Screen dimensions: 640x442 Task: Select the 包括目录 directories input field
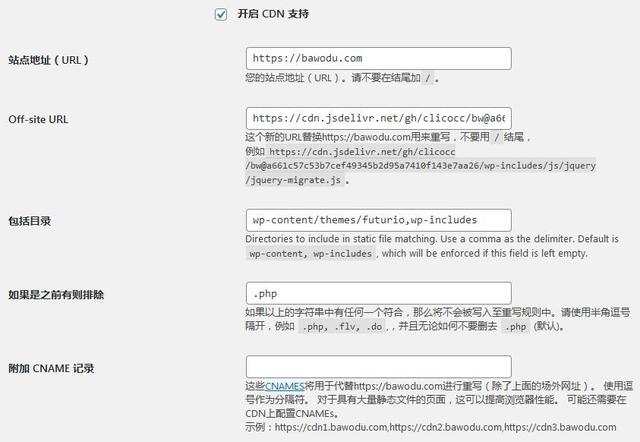tap(378, 219)
